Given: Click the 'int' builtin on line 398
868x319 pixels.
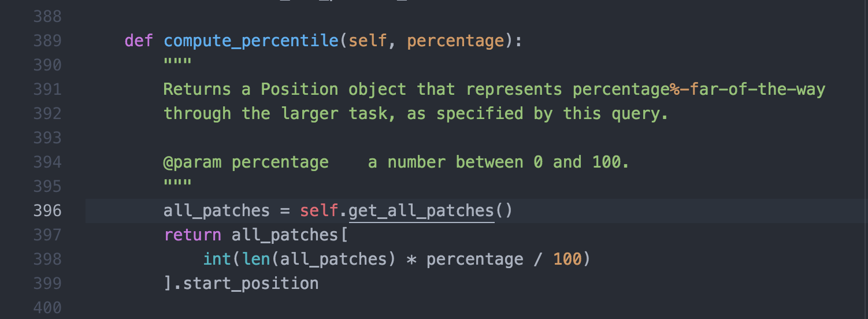Looking at the screenshot, I should (217, 259).
